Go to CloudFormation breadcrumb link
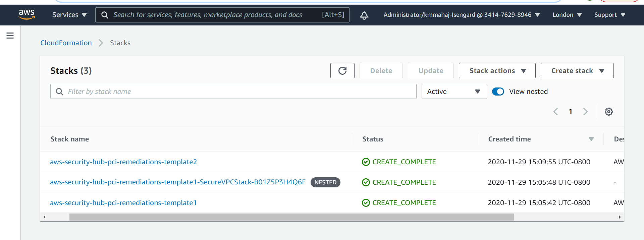 66,43
